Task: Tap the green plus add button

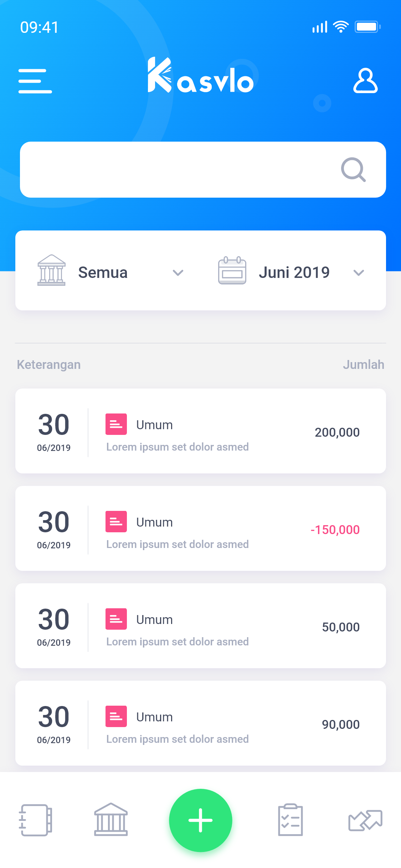Action: 201,820
